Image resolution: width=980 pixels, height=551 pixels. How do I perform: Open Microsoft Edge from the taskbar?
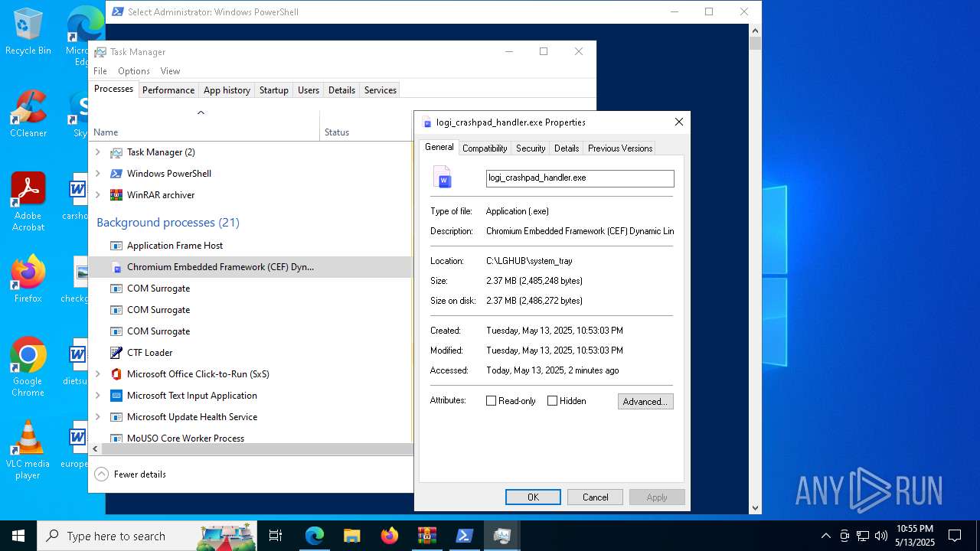click(315, 536)
